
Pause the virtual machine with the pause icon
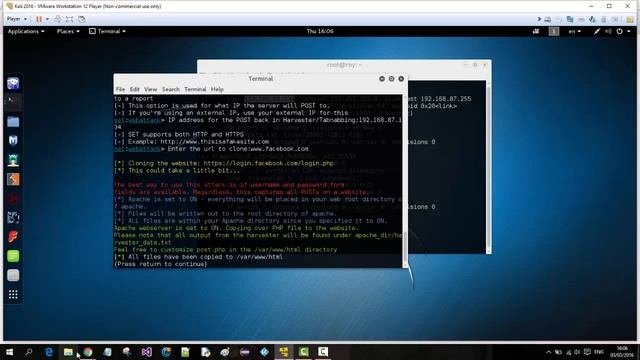point(39,19)
